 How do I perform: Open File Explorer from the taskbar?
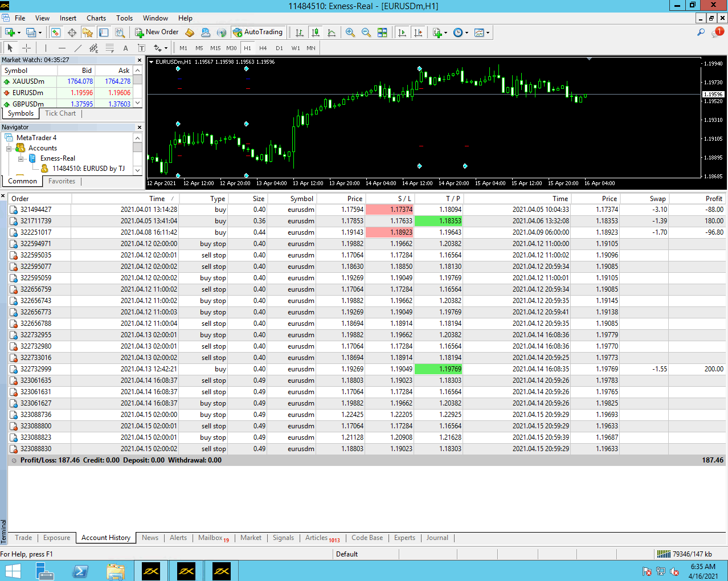pyautogui.click(x=116, y=571)
